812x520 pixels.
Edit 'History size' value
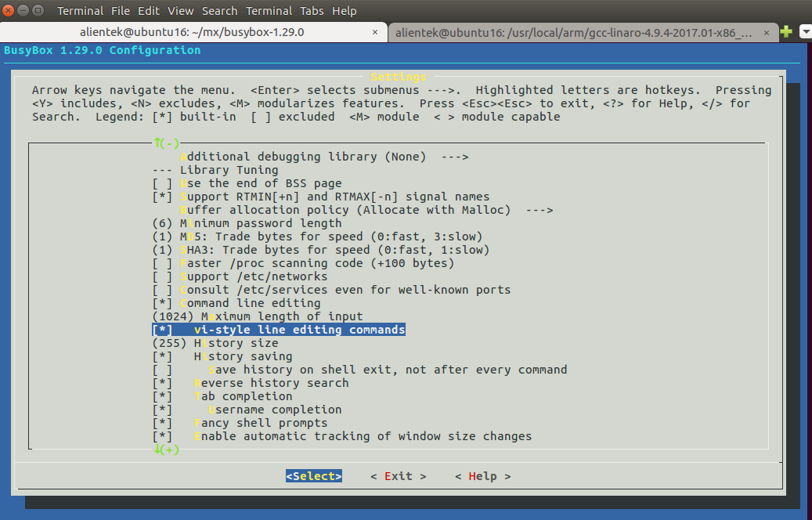point(215,343)
